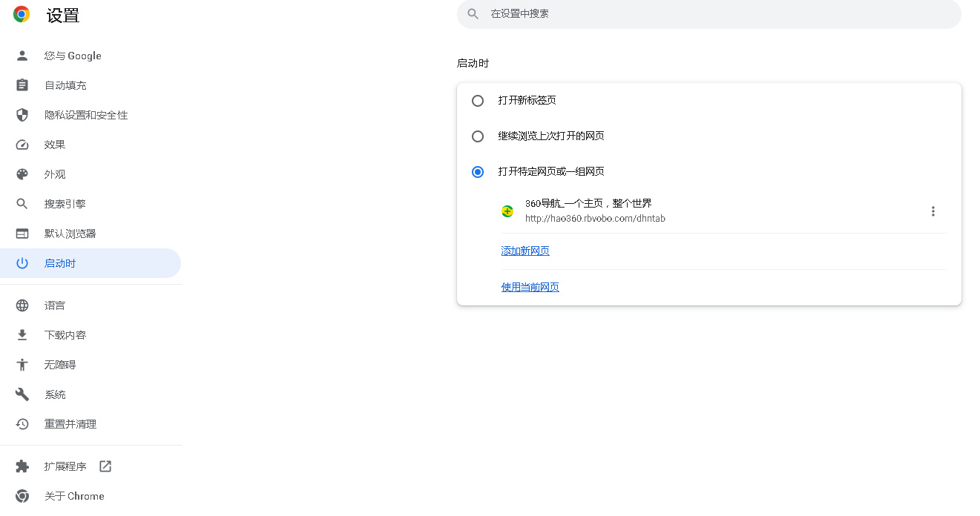Open 语言 settings

91,305
